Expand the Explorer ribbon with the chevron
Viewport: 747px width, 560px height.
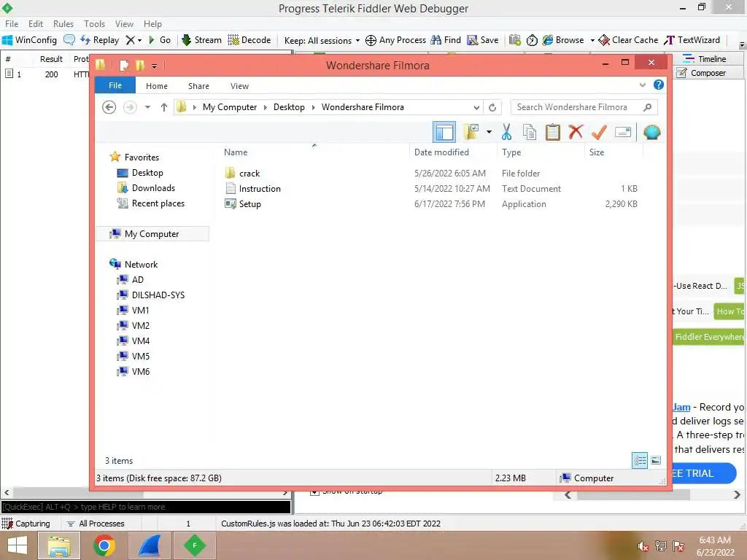pyautogui.click(x=642, y=85)
